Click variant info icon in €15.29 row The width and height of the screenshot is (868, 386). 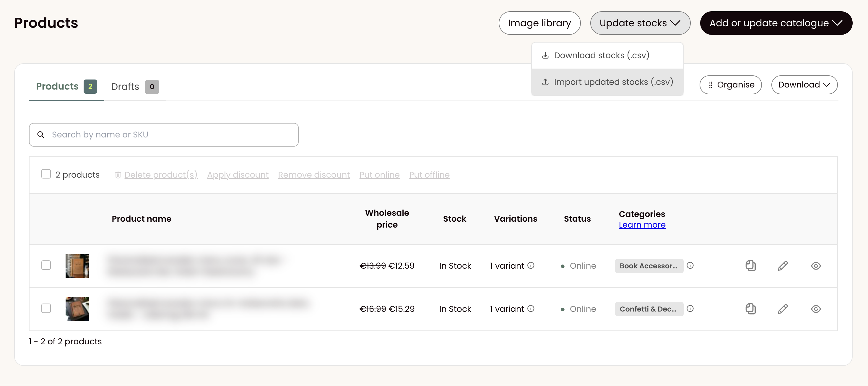[531, 309]
